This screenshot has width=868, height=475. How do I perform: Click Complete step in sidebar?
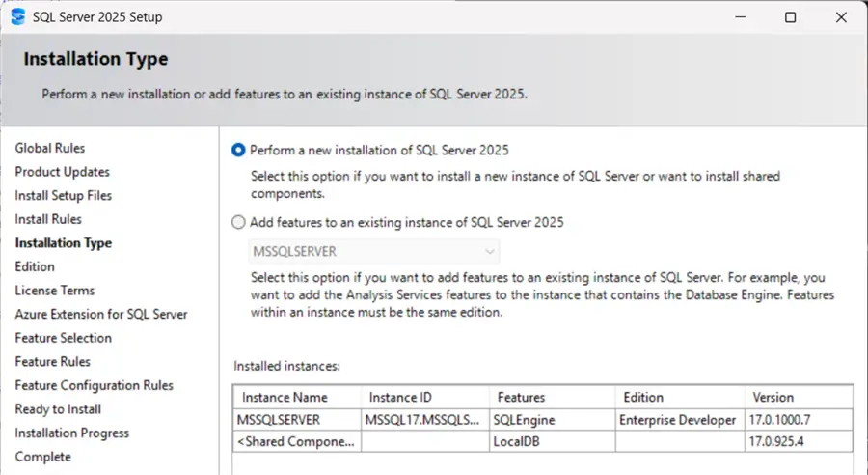click(43, 458)
